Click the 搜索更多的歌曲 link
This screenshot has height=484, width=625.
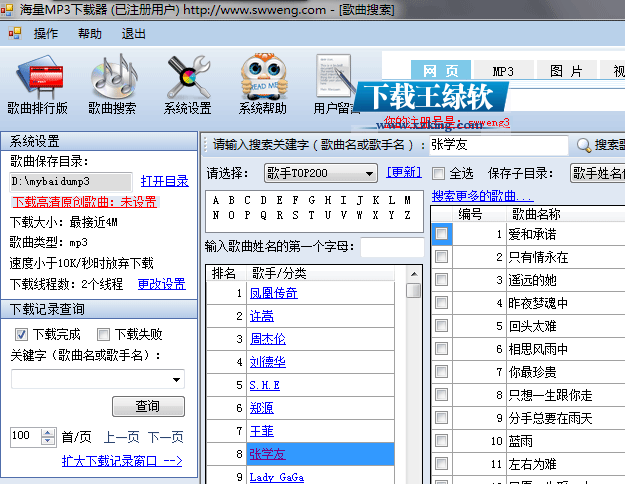coord(482,196)
